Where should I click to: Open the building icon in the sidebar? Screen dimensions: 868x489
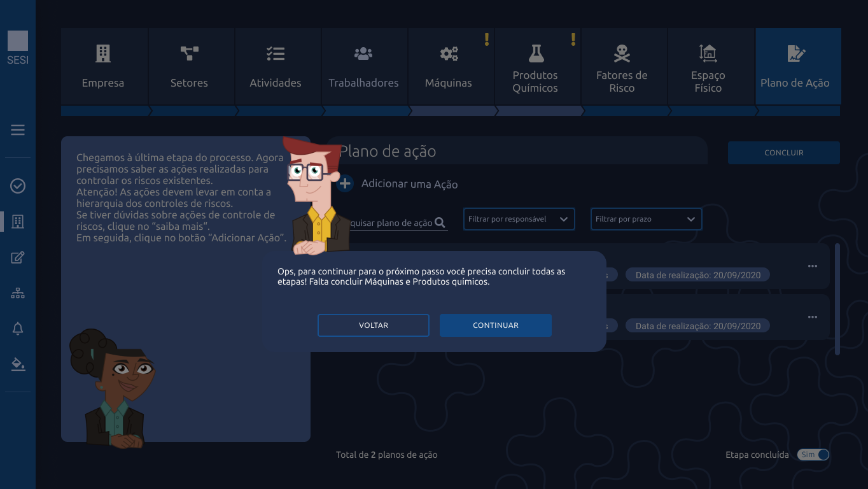click(18, 222)
